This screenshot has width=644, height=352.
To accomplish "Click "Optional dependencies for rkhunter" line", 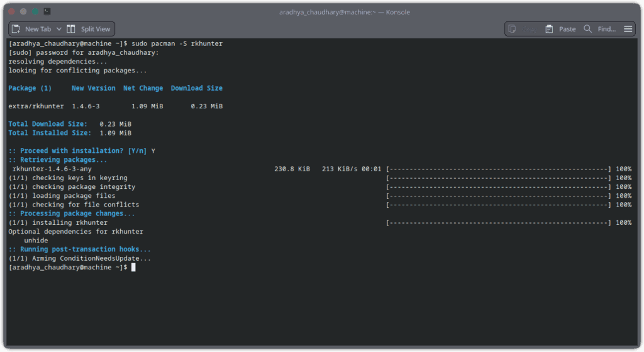I will 76,232.
